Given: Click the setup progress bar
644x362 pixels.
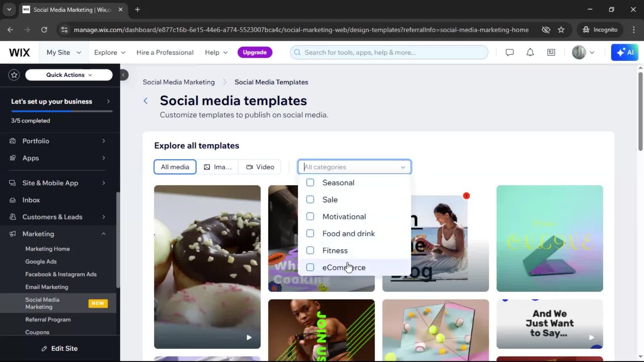Looking at the screenshot, I should pos(62,111).
